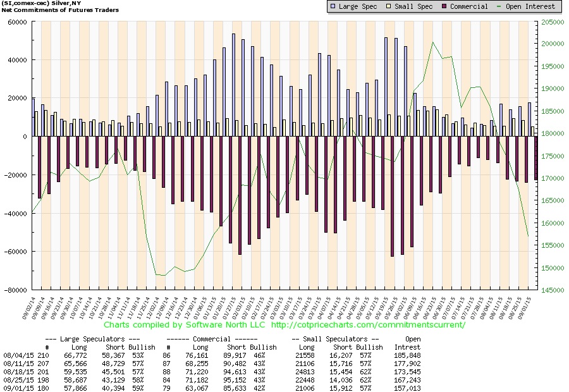Click the Small Speculators table header

335,339
